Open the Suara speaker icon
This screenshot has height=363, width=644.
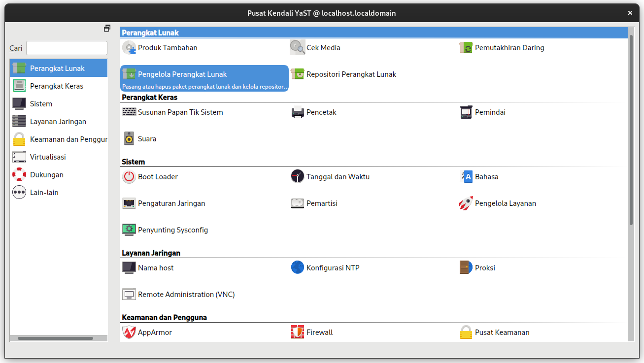(x=129, y=139)
